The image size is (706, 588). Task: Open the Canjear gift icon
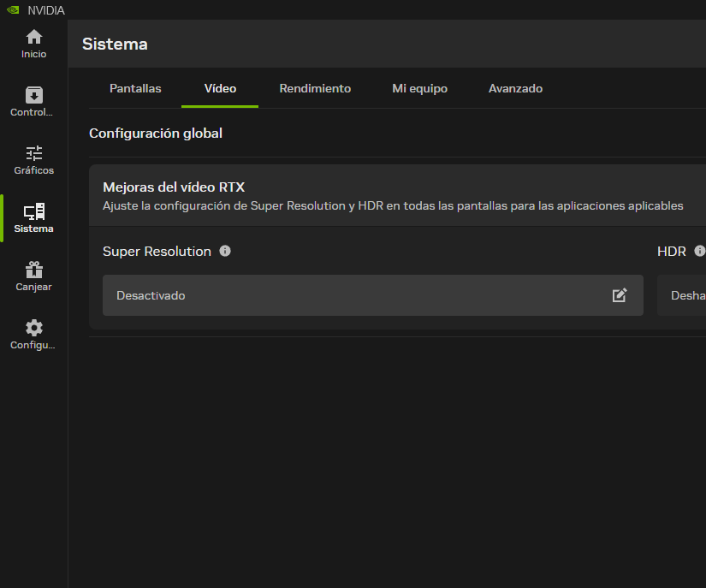tap(33, 270)
